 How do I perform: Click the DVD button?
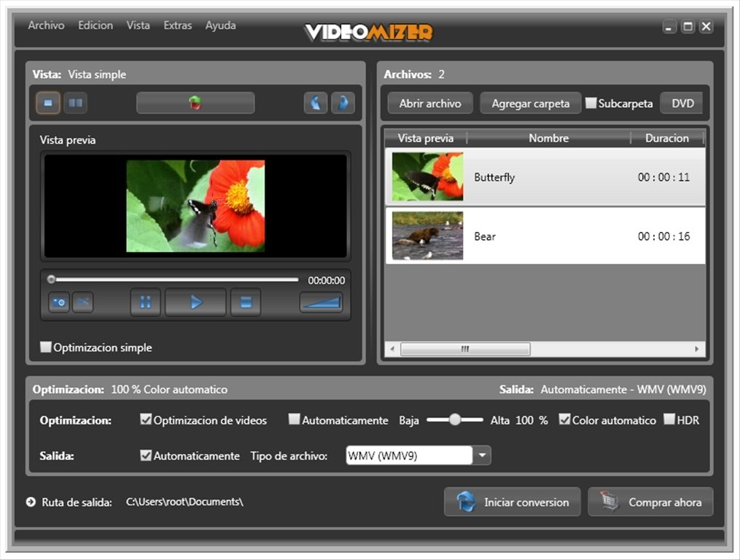682,103
